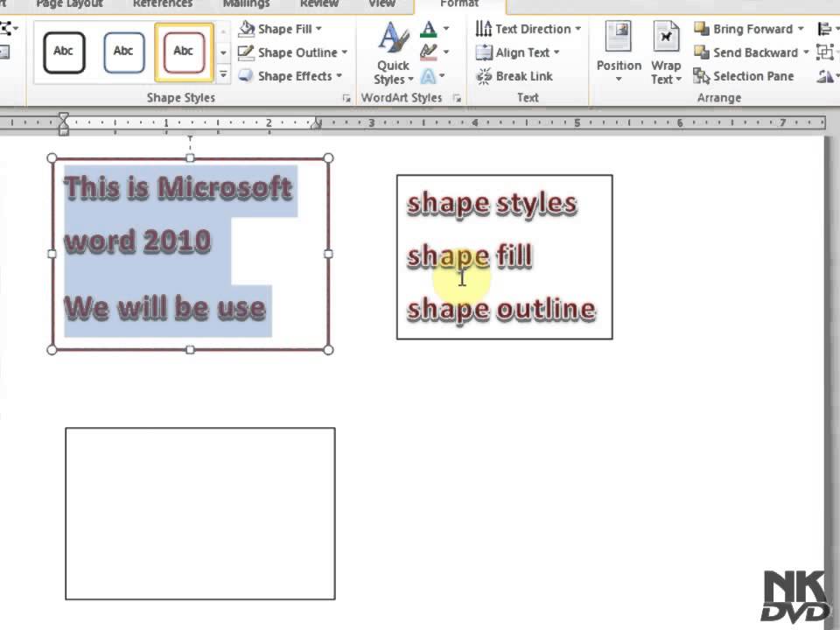The width and height of the screenshot is (840, 630).
Task: Open the Shape Fill dropdown arrow
Action: [x=318, y=29]
